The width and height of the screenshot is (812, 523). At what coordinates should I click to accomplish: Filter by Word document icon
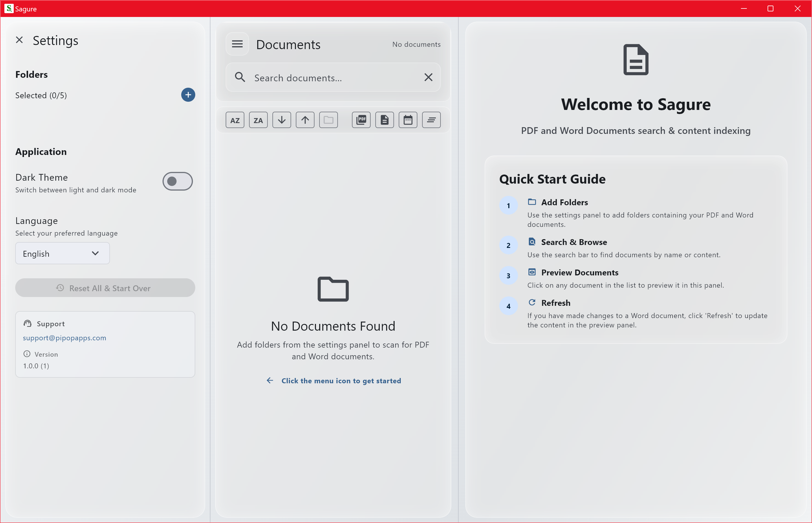coord(384,120)
